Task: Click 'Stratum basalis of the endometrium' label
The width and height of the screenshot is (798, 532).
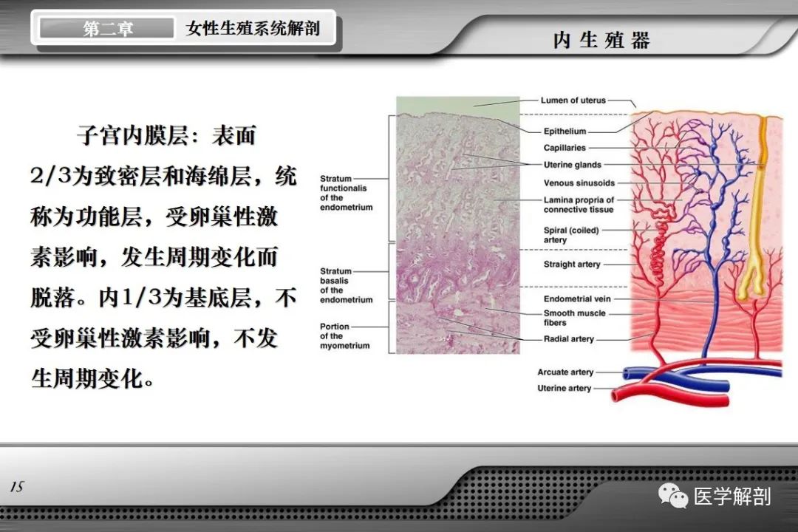Action: click(346, 286)
